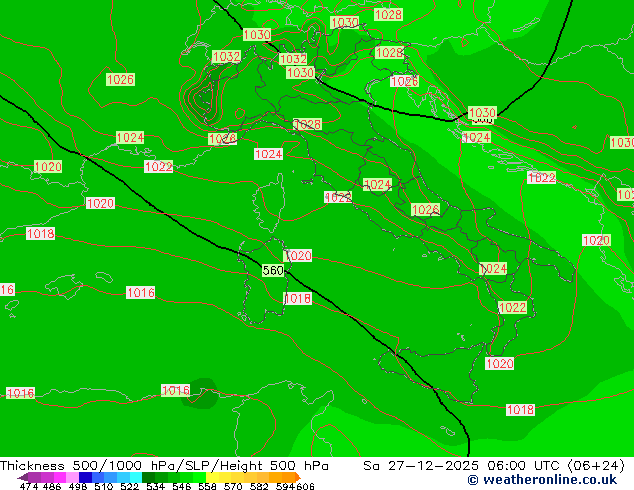634x490 pixels.
Task: Click the legend value "606"
Action: point(305,486)
